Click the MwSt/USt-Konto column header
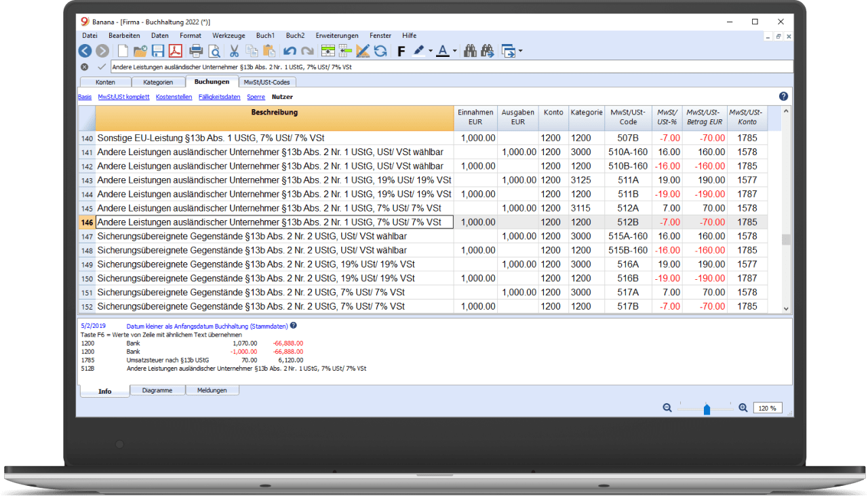 coord(747,118)
